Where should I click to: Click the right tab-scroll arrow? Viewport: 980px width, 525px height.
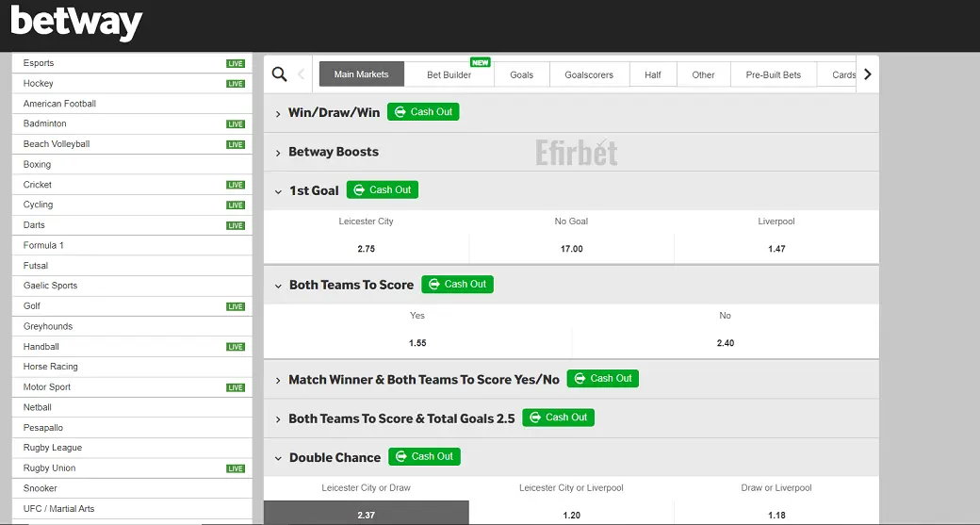(868, 74)
